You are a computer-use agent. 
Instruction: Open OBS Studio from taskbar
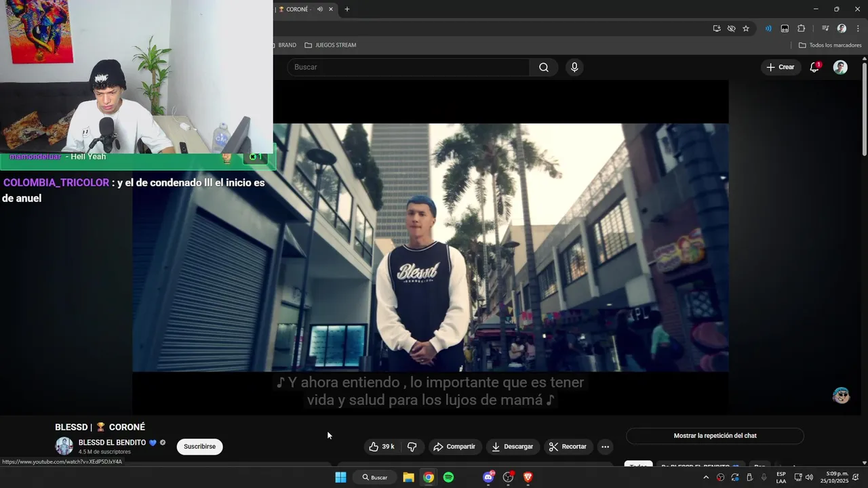[508, 477]
